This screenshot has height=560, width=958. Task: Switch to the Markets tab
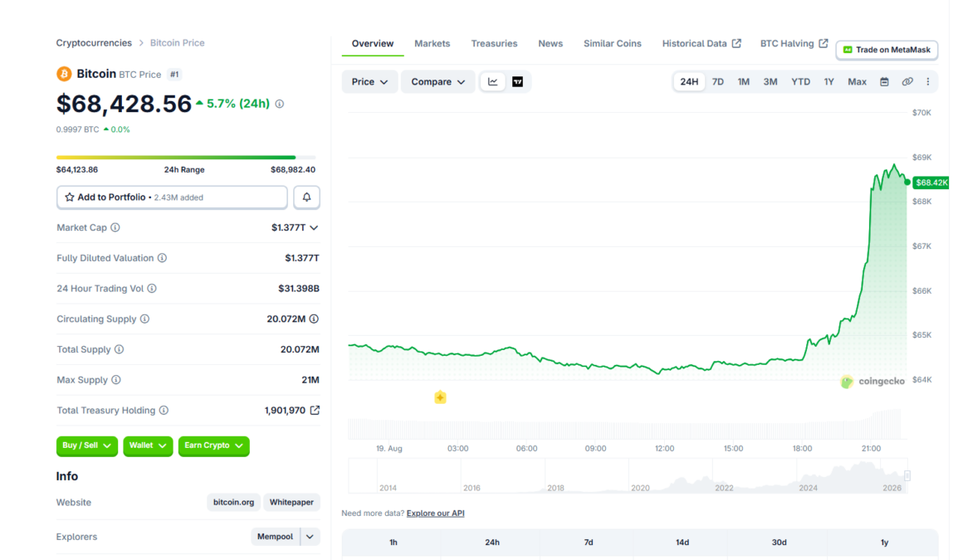click(432, 43)
